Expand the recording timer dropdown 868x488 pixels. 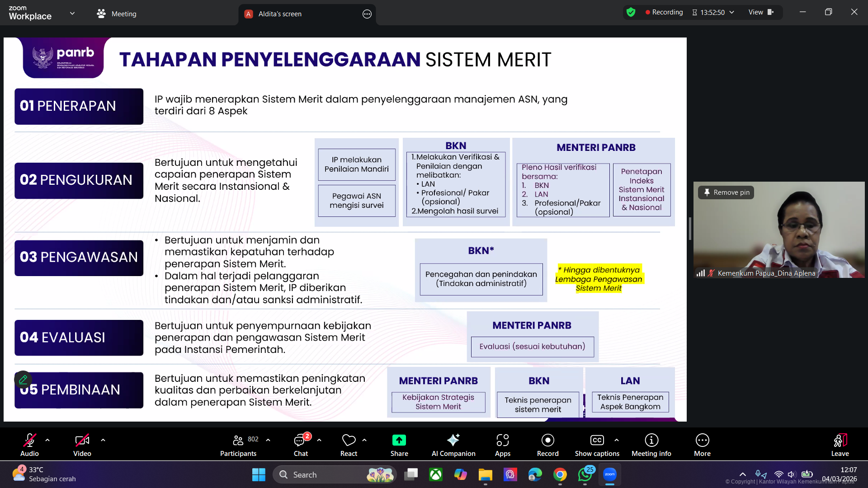point(731,12)
